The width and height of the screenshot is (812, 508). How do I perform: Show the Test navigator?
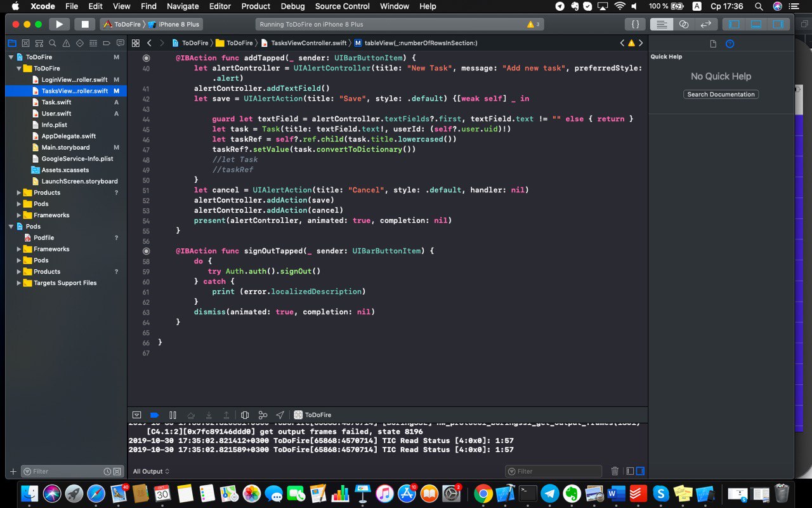click(x=80, y=43)
